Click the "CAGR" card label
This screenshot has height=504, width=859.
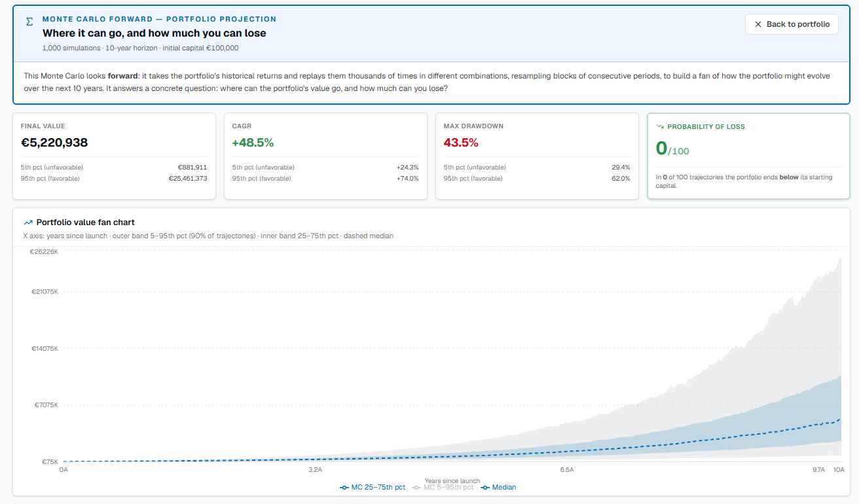click(x=242, y=126)
